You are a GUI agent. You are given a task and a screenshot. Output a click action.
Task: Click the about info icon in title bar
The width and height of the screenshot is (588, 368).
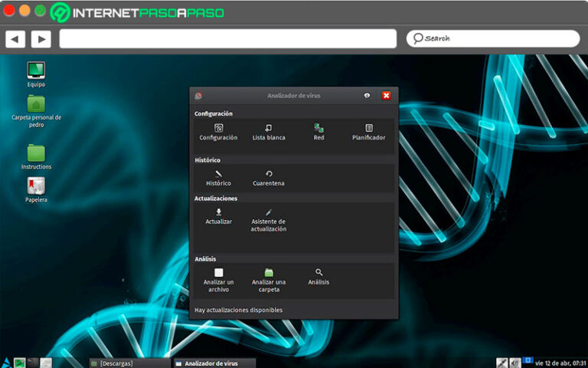(367, 96)
